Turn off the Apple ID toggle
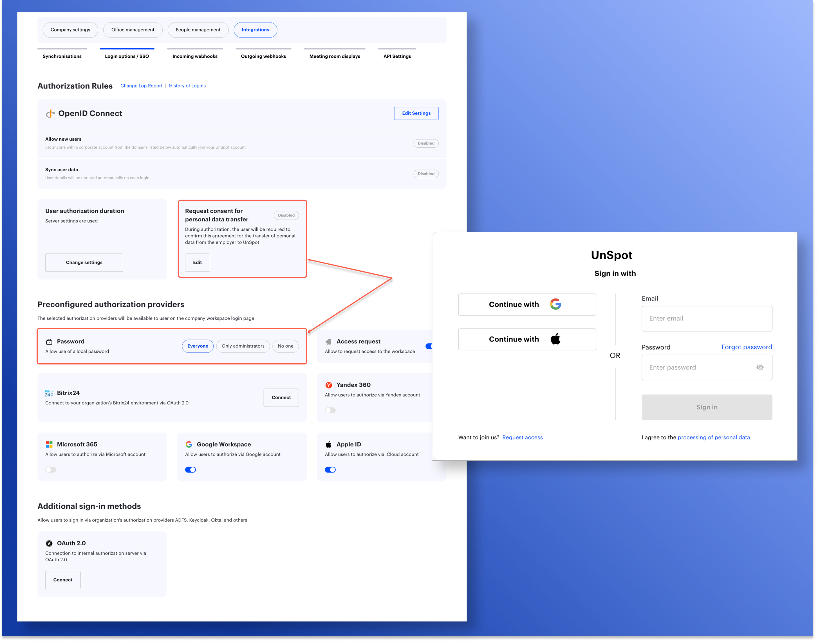 pos(330,470)
